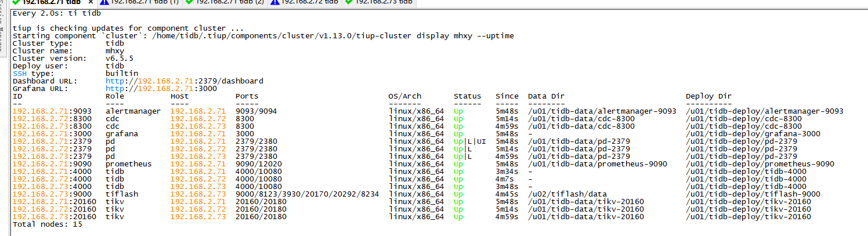Click ports value 9093/9094

(256, 111)
